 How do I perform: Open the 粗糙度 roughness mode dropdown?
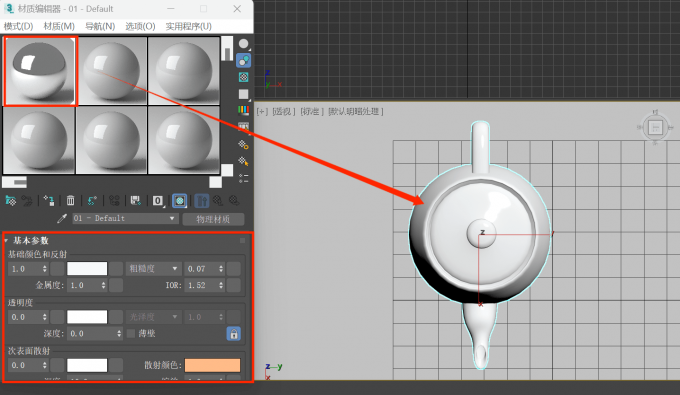[154, 269]
